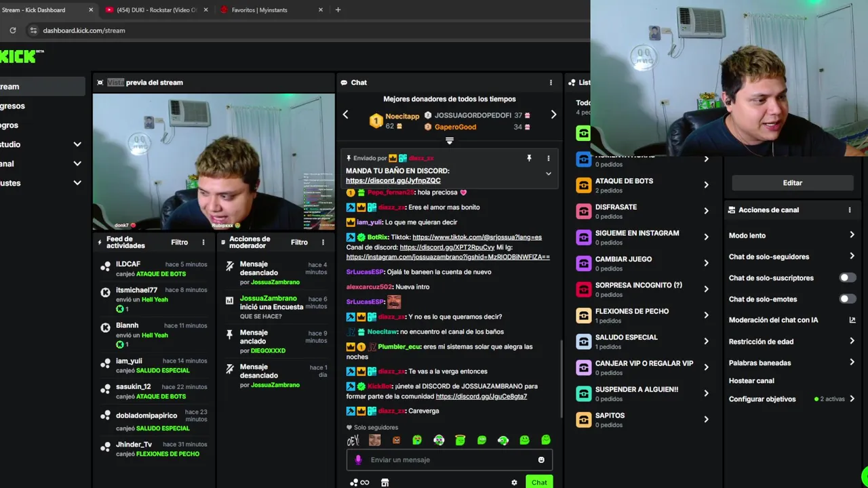
Task: Expand the 'ajustes' sidebar chevron
Action: click(x=77, y=183)
